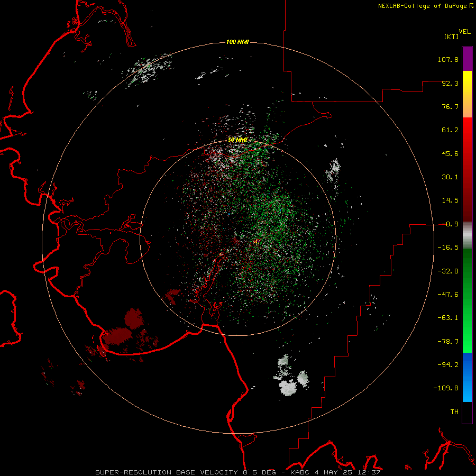Click the -63.1 velocity scale value
The width and height of the screenshot is (476, 476).
448,318
